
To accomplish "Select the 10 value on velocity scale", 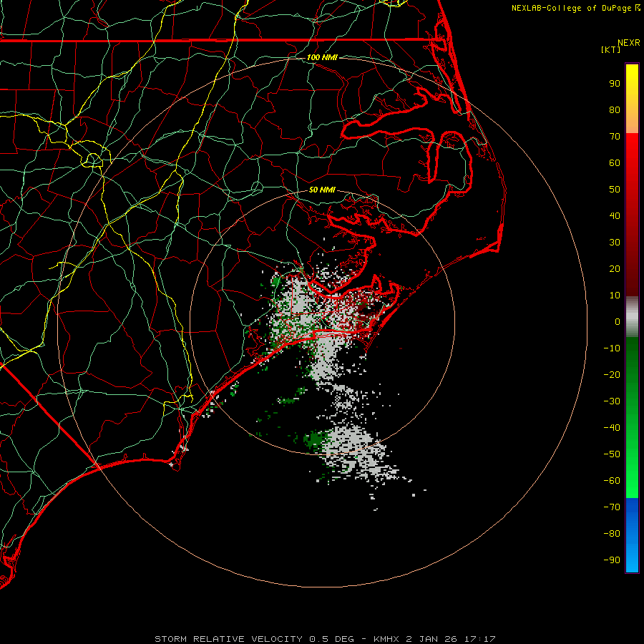I will [x=615, y=296].
